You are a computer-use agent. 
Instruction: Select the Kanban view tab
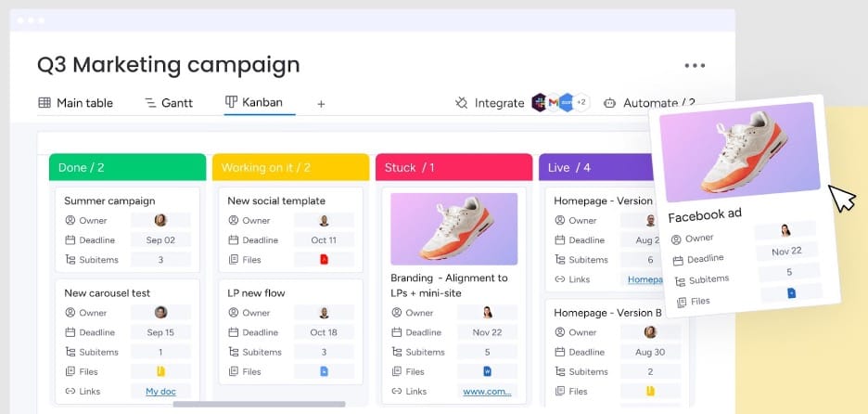click(x=254, y=102)
